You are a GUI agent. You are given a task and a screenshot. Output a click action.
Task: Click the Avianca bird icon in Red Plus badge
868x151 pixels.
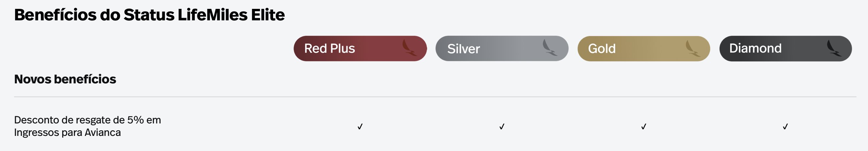tap(409, 48)
